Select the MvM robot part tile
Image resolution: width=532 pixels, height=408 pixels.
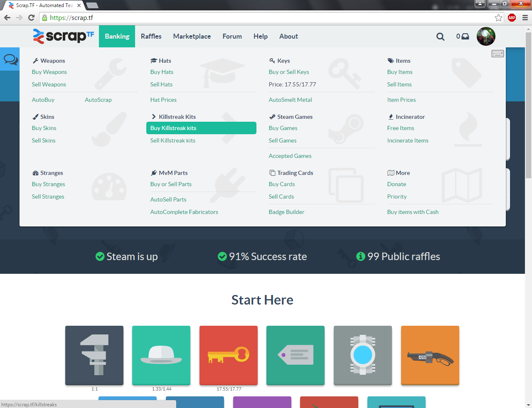(363, 355)
